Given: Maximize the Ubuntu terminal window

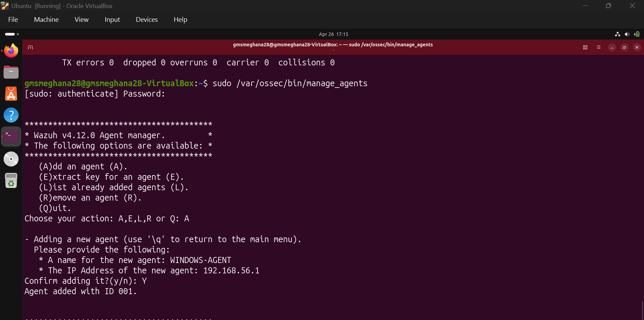Looking at the screenshot, I should tap(625, 47).
